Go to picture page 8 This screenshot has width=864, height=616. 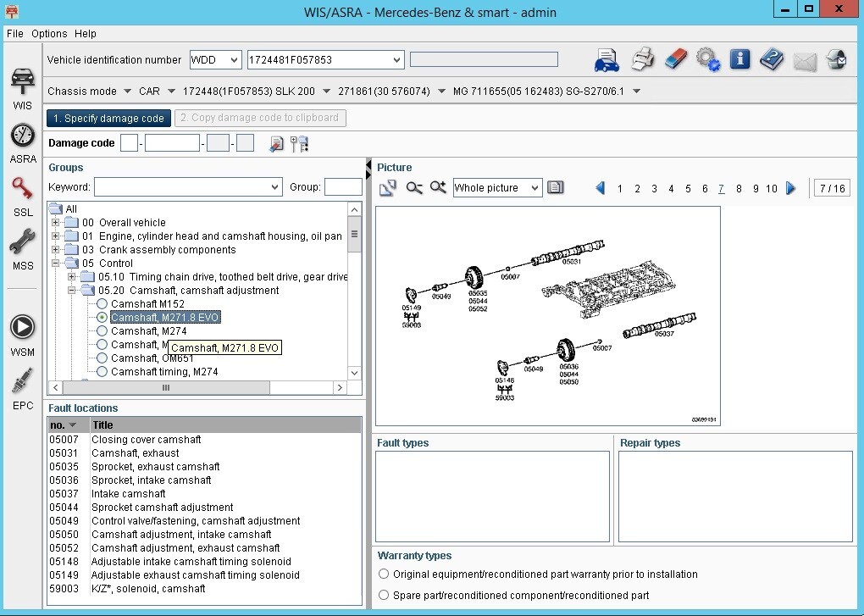(x=739, y=189)
